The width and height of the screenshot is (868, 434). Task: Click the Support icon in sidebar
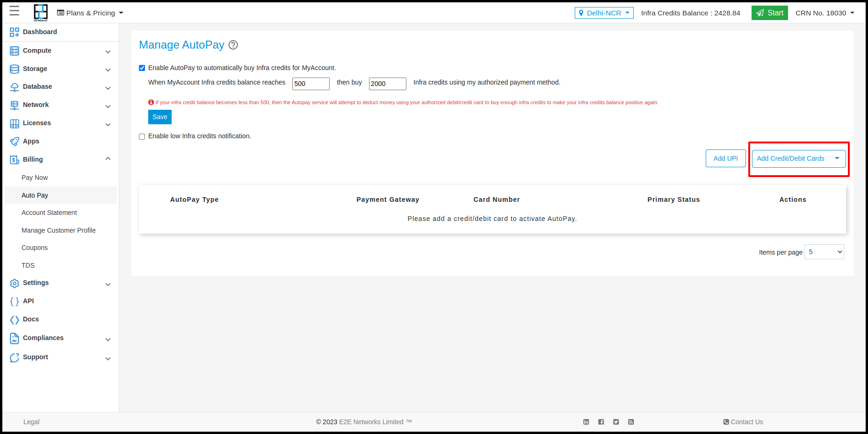[x=14, y=357]
